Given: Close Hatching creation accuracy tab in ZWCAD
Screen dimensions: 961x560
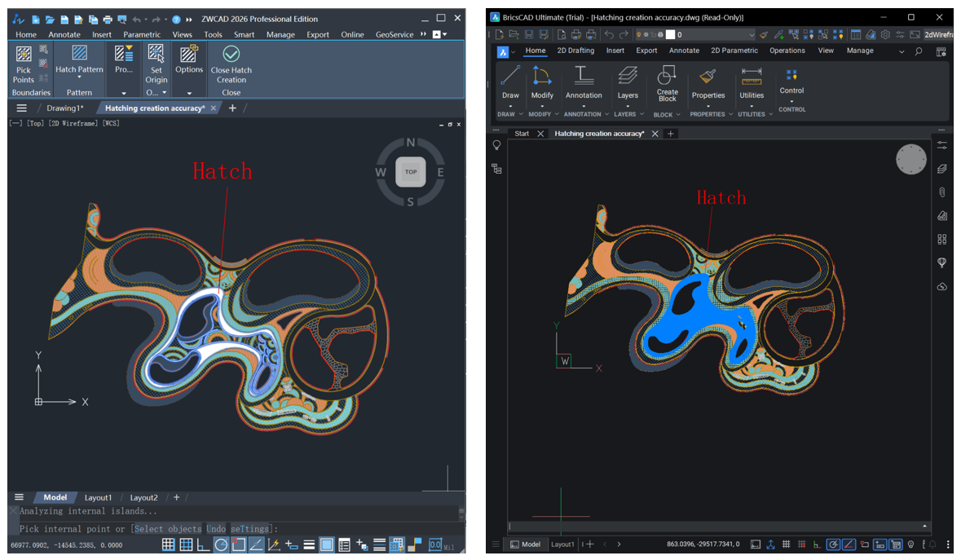Looking at the screenshot, I should click(214, 108).
